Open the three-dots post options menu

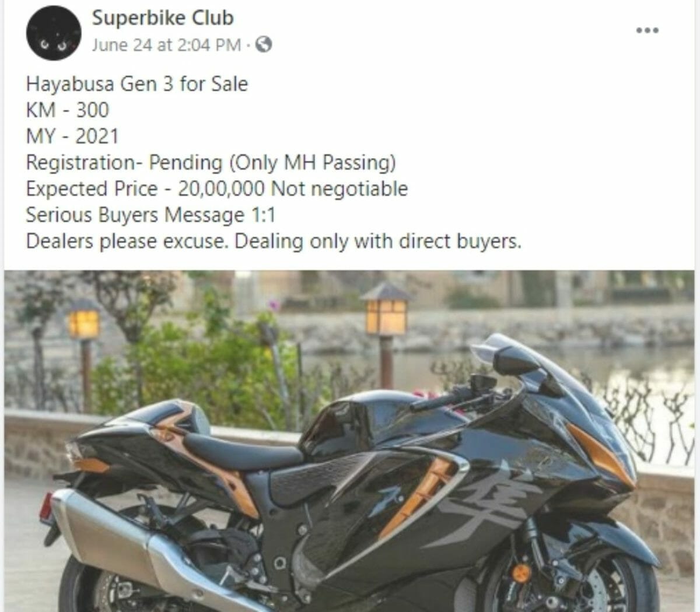click(647, 31)
